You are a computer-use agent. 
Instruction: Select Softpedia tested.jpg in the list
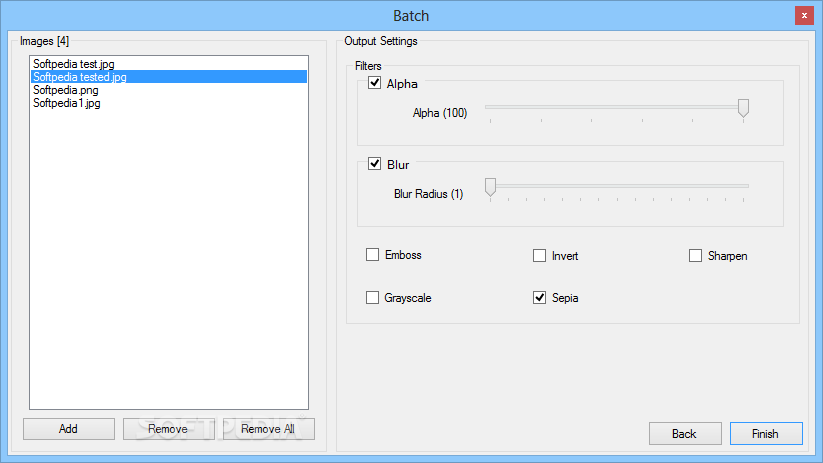(x=168, y=77)
